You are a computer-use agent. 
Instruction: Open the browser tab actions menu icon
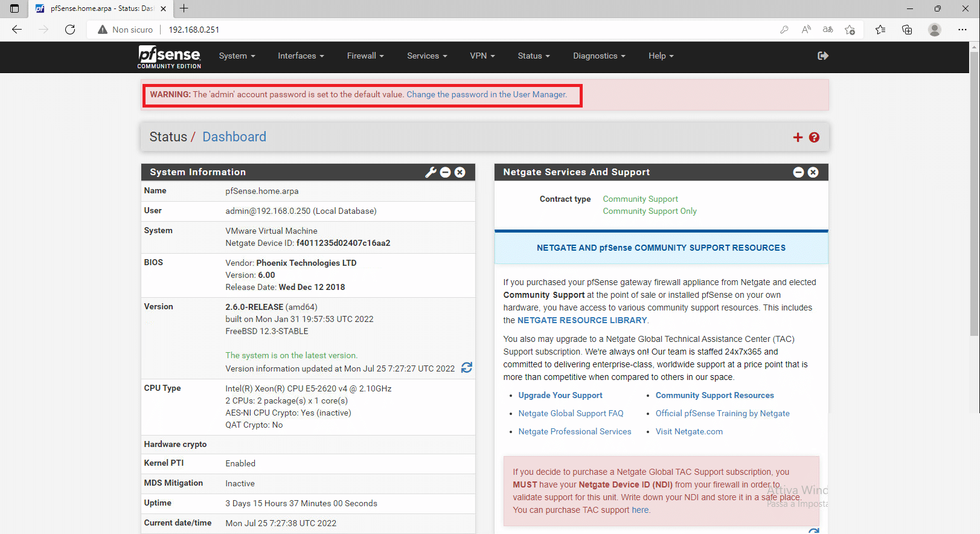coord(14,8)
